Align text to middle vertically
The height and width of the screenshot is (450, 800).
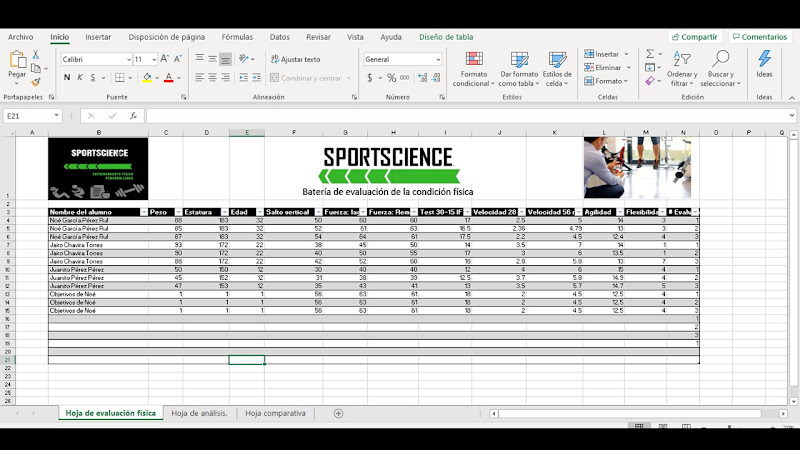(212, 59)
